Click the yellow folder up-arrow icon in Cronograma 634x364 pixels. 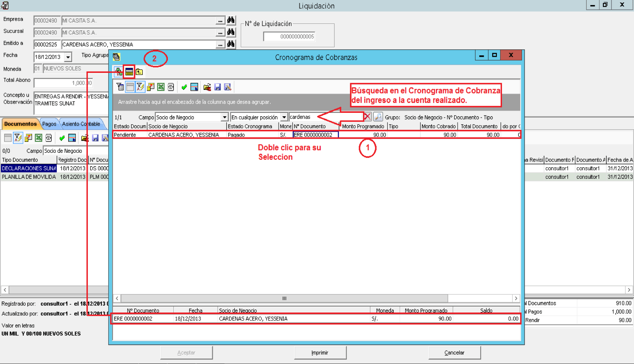click(x=139, y=72)
